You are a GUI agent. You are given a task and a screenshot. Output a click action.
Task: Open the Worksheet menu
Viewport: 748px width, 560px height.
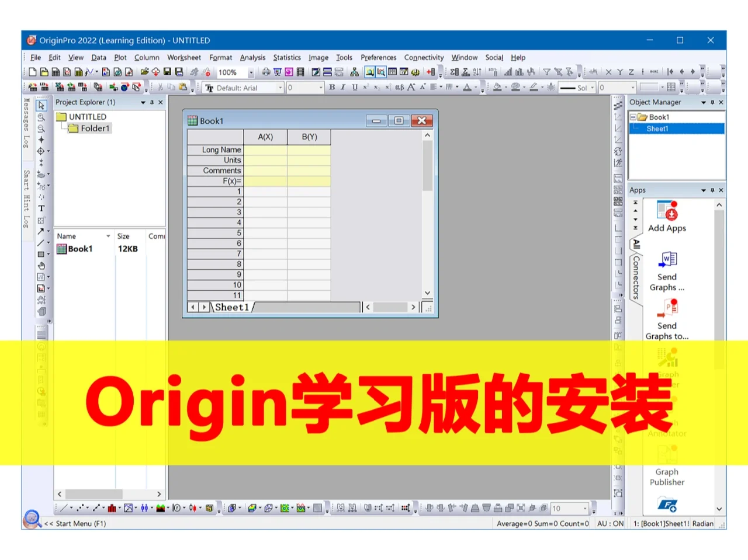pos(184,57)
